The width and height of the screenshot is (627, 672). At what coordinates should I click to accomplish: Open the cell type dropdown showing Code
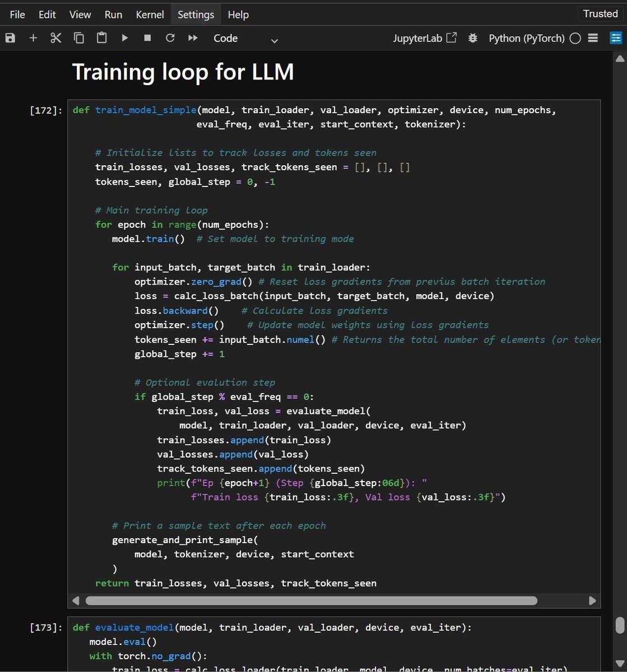point(245,39)
